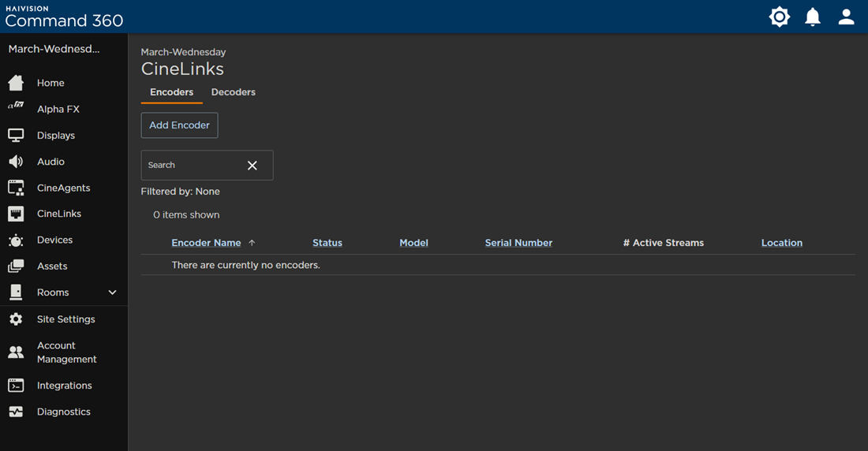
Task: Open Rooms menu item
Action: 53,293
